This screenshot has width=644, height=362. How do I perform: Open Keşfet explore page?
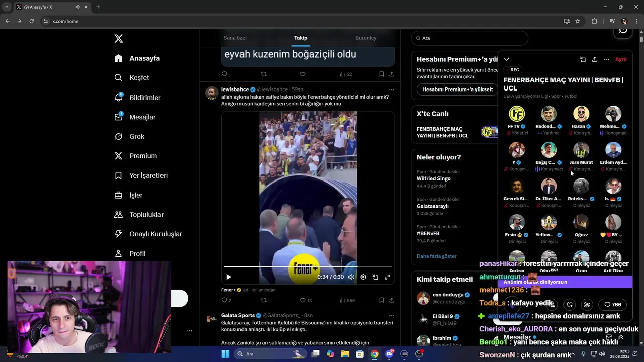pyautogui.click(x=132, y=78)
